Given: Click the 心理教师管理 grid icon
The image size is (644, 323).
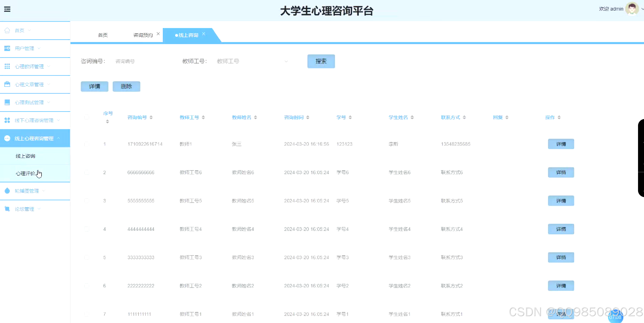Looking at the screenshot, I should 7,66.
